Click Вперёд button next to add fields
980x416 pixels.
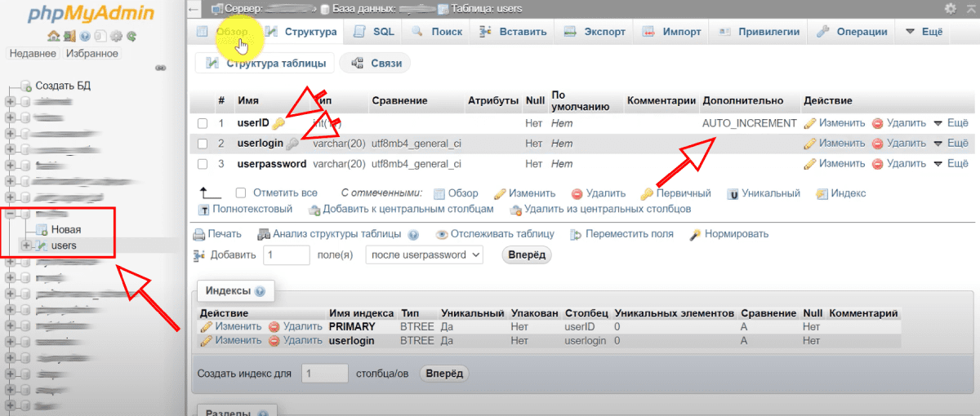pyautogui.click(x=527, y=254)
